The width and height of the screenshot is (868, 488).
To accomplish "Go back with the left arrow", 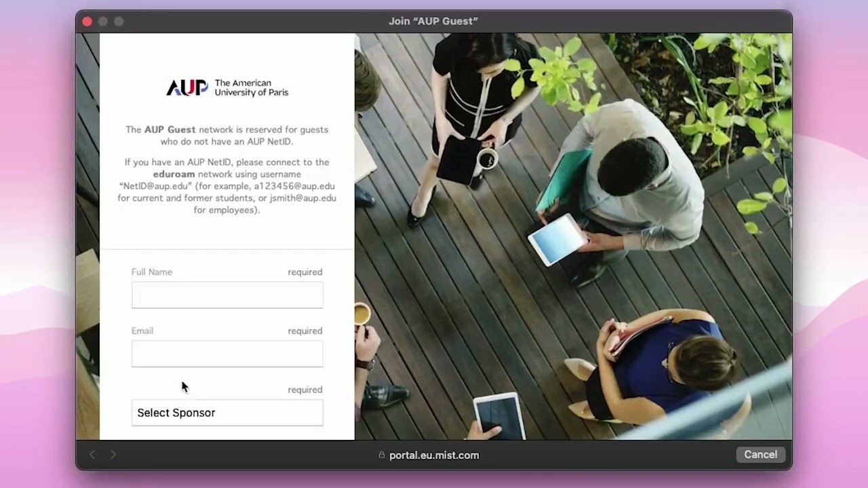I will click(x=93, y=455).
